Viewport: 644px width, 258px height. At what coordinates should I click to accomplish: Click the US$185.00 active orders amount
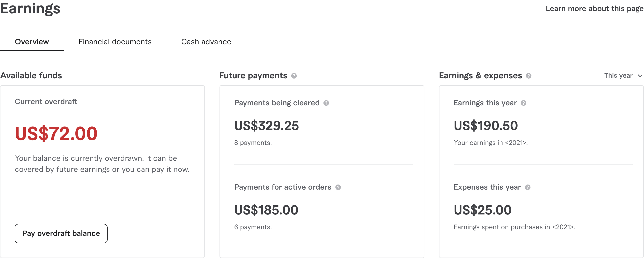(x=266, y=210)
